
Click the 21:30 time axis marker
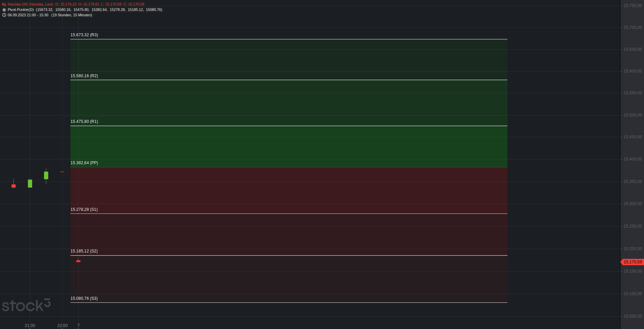[x=30, y=326]
